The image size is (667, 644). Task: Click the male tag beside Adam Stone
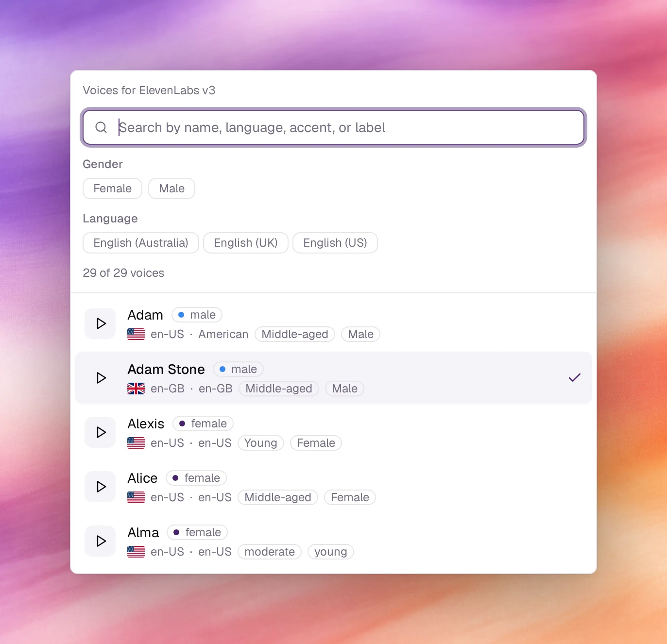point(238,369)
